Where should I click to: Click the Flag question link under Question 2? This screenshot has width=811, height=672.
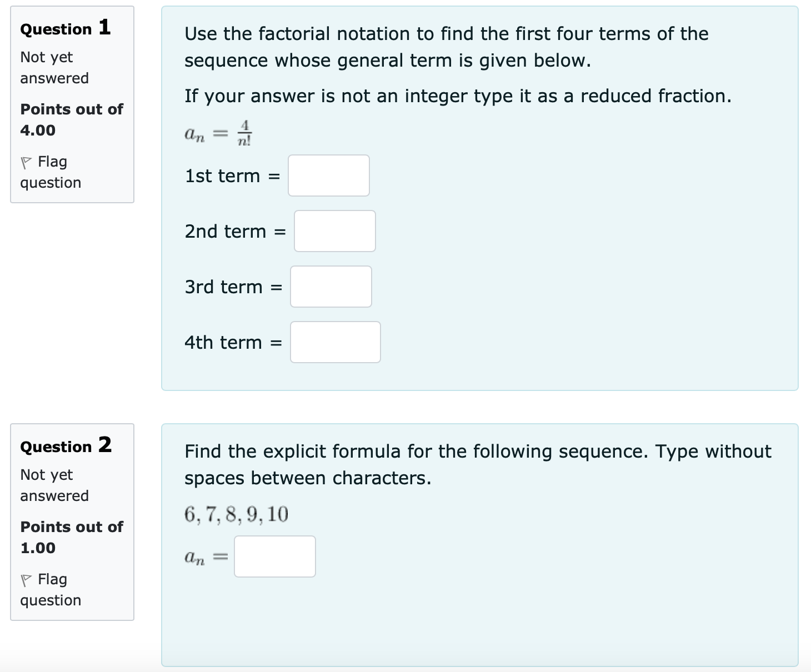[x=51, y=590]
